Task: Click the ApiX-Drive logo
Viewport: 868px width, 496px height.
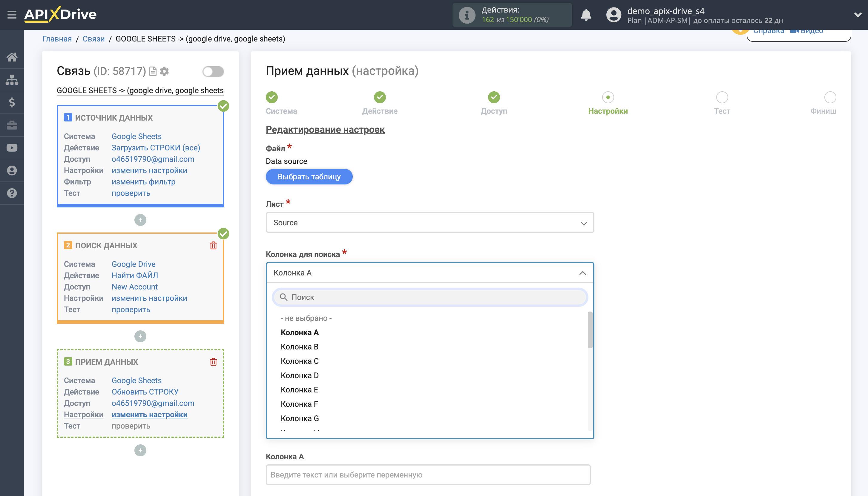Action: point(60,14)
